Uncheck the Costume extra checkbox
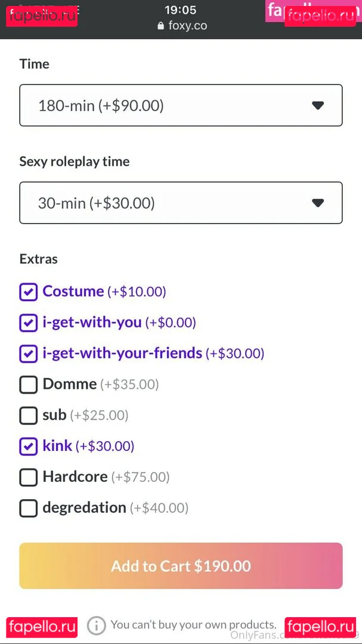362x644 pixels. click(29, 292)
